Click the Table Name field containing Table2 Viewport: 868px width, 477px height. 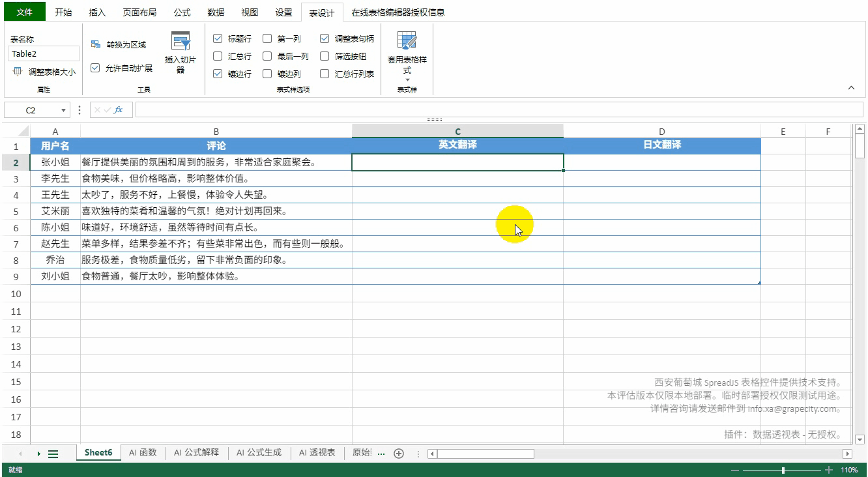(x=44, y=54)
